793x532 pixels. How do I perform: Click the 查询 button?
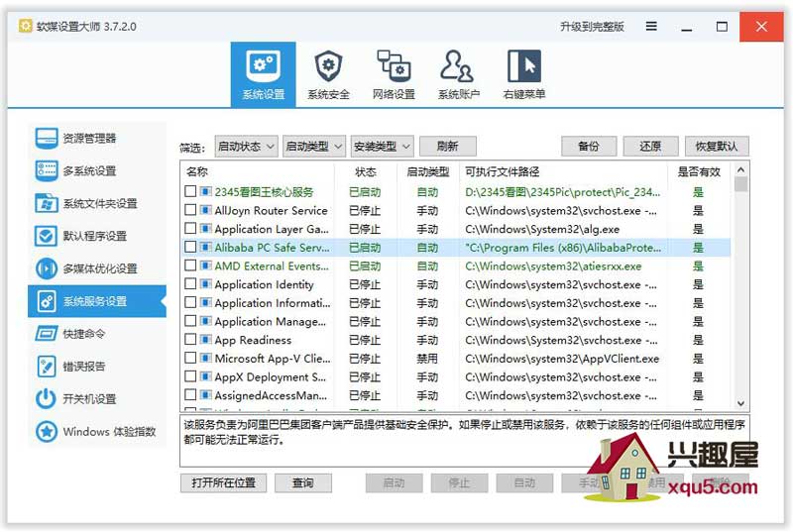pyautogui.click(x=303, y=483)
